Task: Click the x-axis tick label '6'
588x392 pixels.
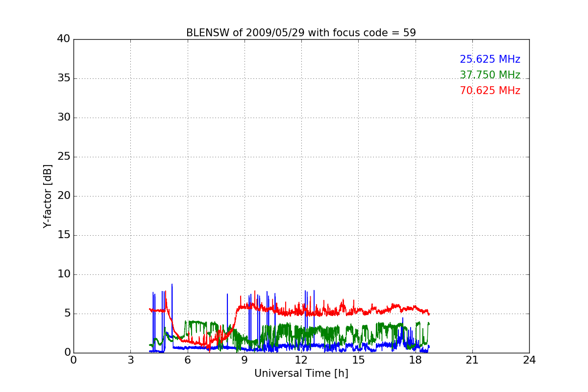Action: pos(187,360)
